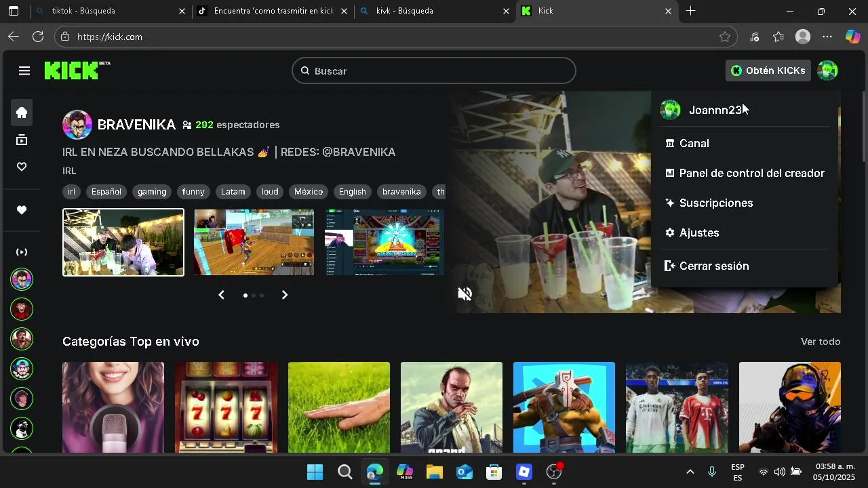Click the Obtén KICKs button
This screenshot has height=488, width=868.
[768, 70]
